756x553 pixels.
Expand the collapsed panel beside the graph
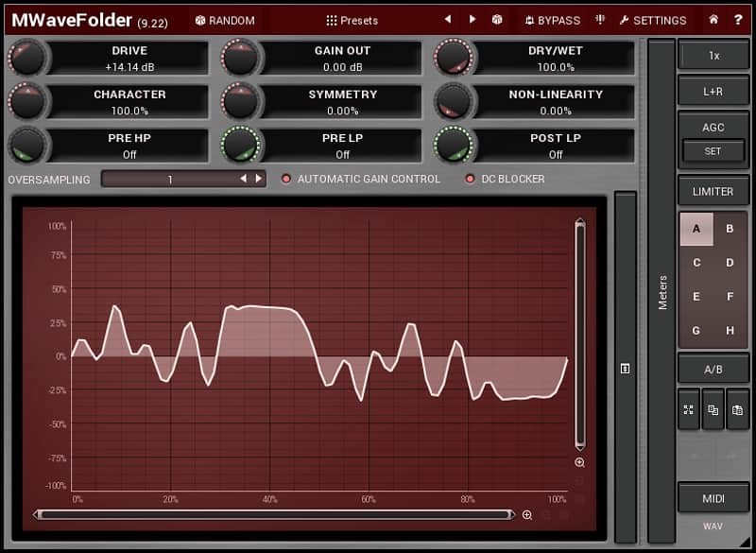(626, 368)
